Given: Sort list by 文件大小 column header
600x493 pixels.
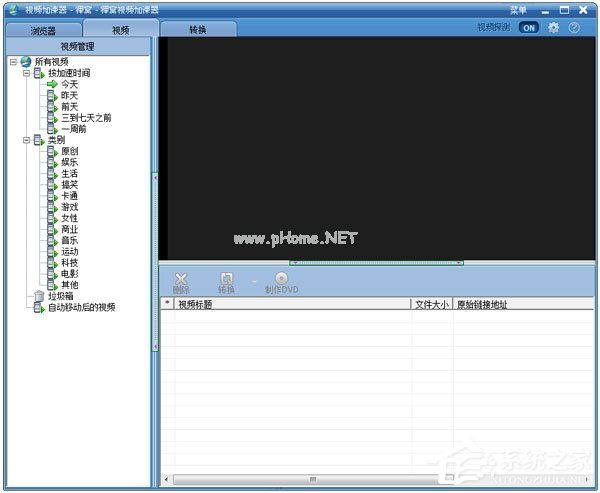Looking at the screenshot, I should coord(432,304).
